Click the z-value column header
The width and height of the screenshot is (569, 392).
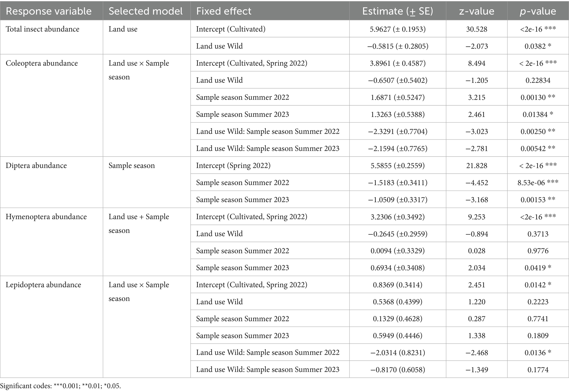pyautogui.click(x=477, y=11)
